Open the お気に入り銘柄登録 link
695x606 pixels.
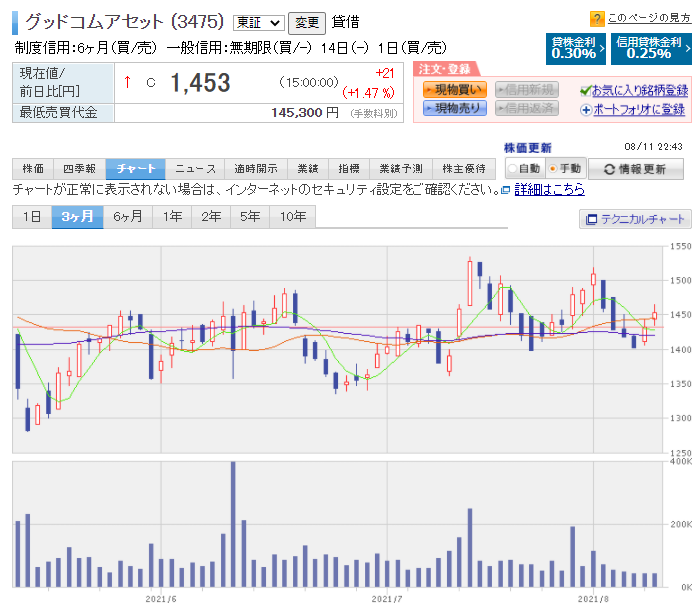pyautogui.click(x=640, y=90)
